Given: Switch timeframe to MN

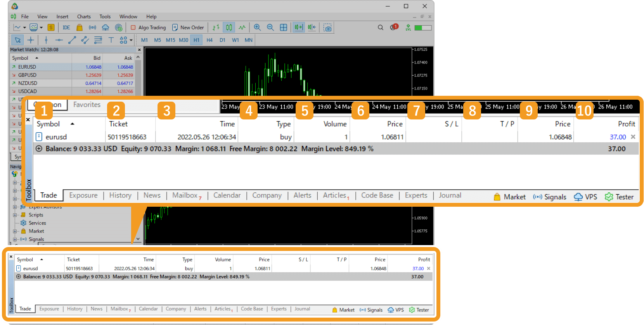Looking at the screenshot, I should pyautogui.click(x=249, y=40).
